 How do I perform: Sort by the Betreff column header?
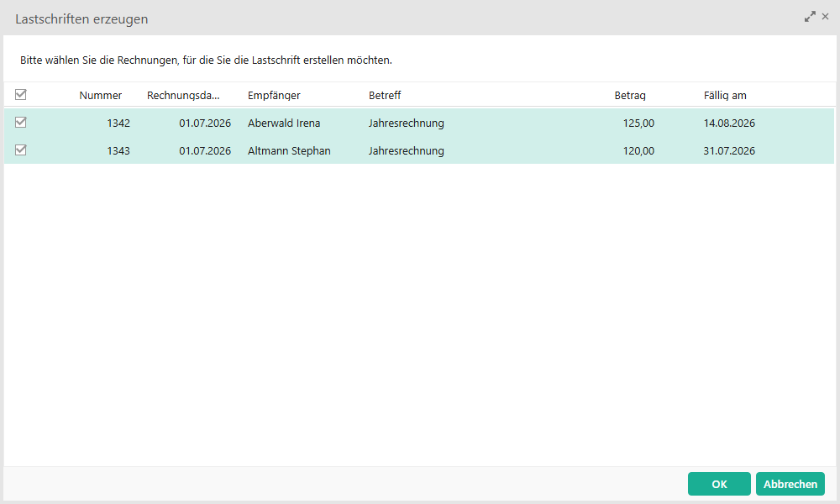[x=385, y=95]
